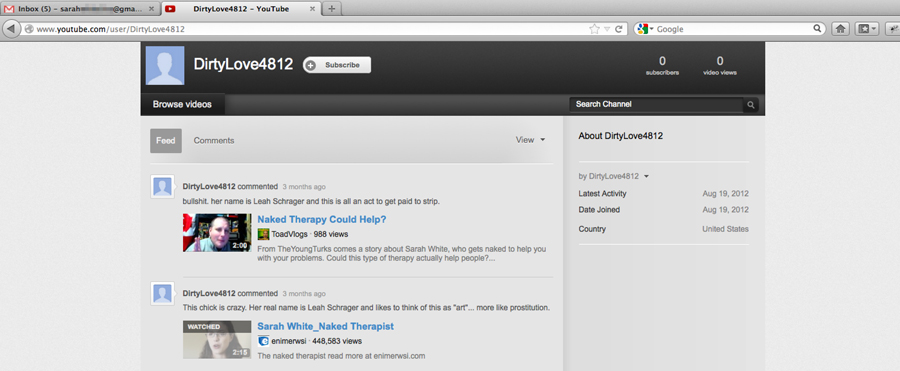Image resolution: width=900 pixels, height=371 pixels.
Task: Open the Sarah White video thumbnail
Action: 217,339
